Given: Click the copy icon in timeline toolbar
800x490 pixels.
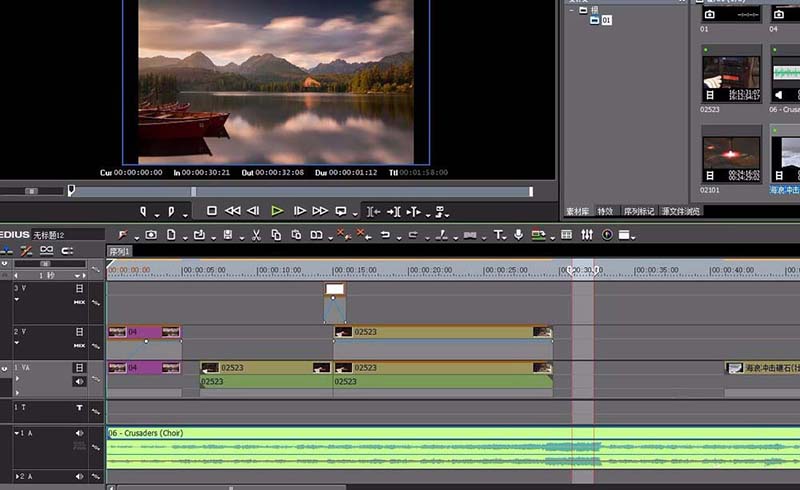Looking at the screenshot, I should pos(276,235).
